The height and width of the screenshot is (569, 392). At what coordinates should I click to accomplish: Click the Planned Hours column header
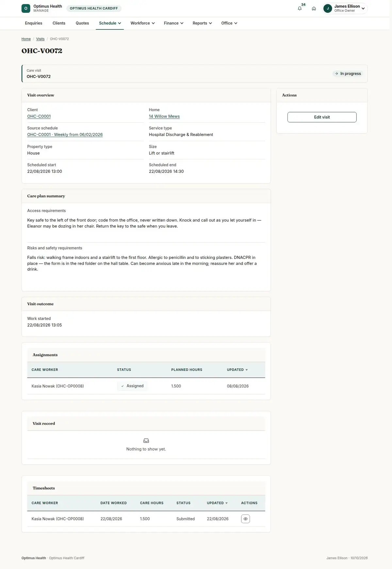pyautogui.click(x=187, y=370)
